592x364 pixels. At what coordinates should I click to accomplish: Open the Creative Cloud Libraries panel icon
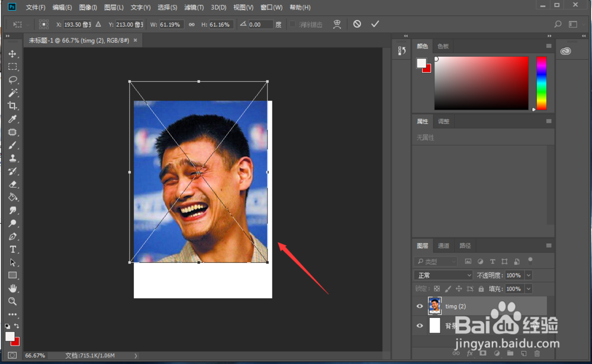pos(565,51)
